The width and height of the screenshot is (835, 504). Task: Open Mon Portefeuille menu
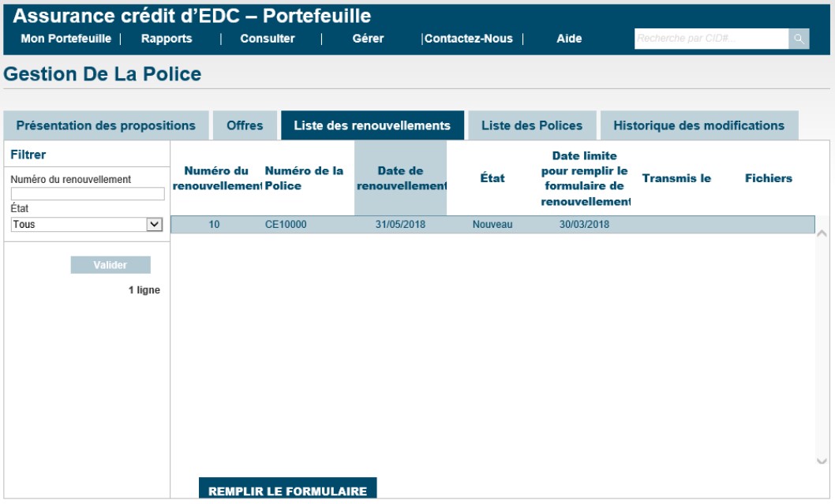[66, 39]
